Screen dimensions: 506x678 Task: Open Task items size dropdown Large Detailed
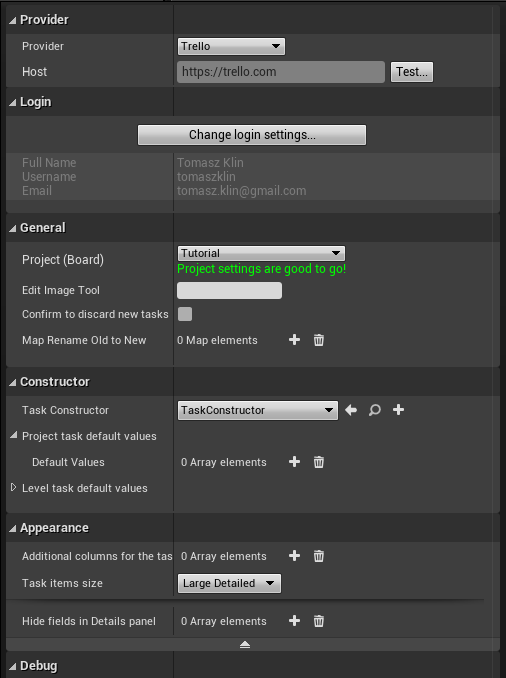229,583
